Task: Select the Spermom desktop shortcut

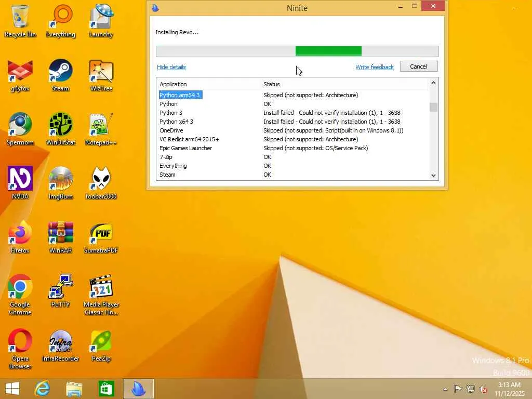Action: (x=20, y=129)
